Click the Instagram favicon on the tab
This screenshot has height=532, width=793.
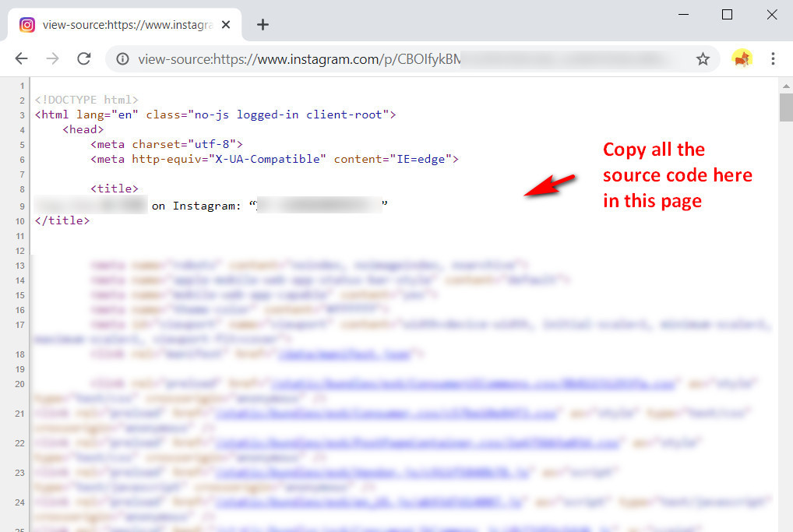click(27, 24)
